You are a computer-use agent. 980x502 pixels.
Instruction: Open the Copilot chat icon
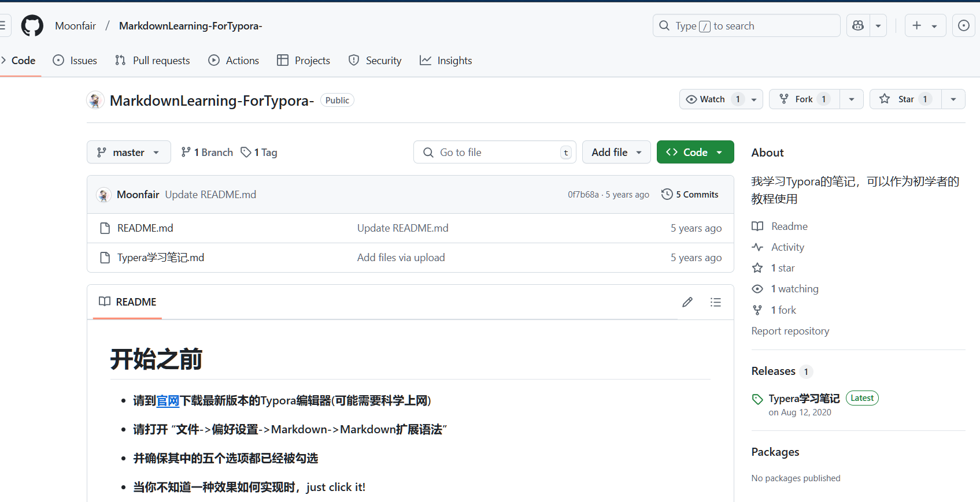click(858, 25)
